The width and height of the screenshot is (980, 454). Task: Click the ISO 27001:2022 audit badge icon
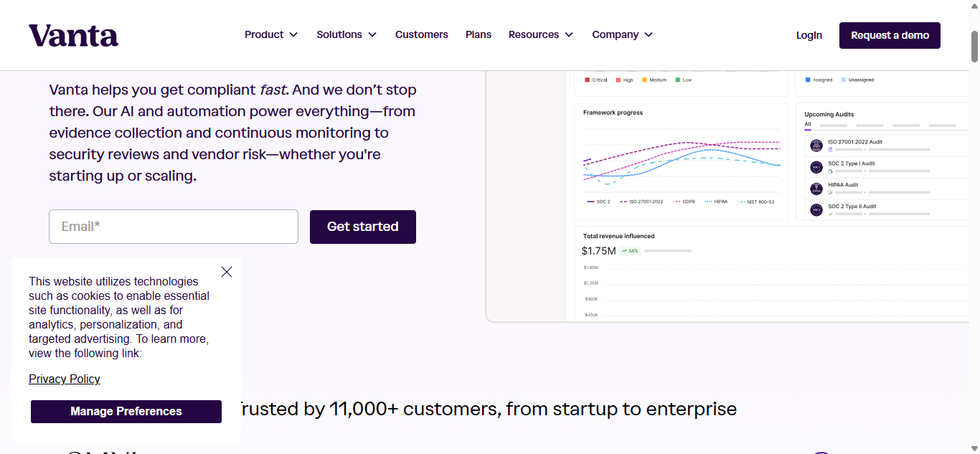click(816, 146)
